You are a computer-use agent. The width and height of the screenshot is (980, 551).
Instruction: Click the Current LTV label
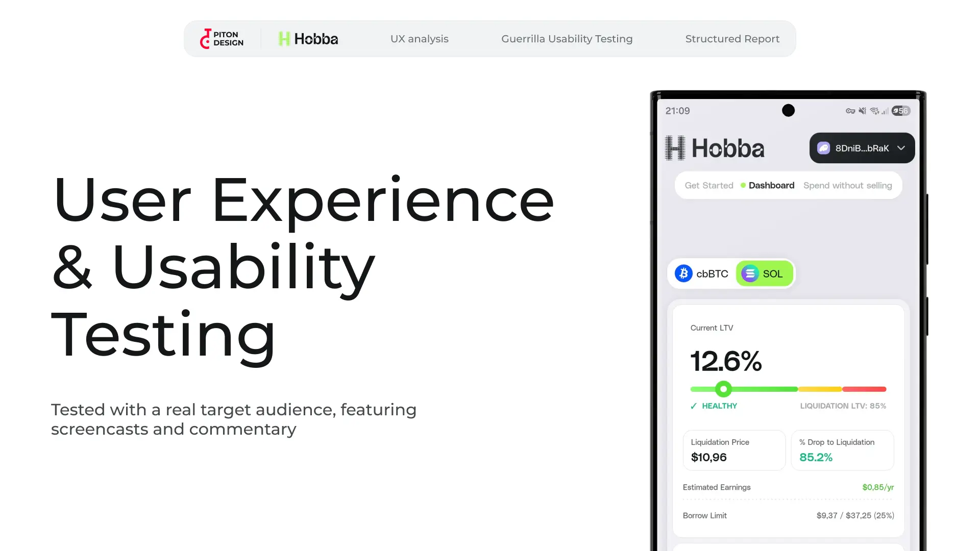712,328
